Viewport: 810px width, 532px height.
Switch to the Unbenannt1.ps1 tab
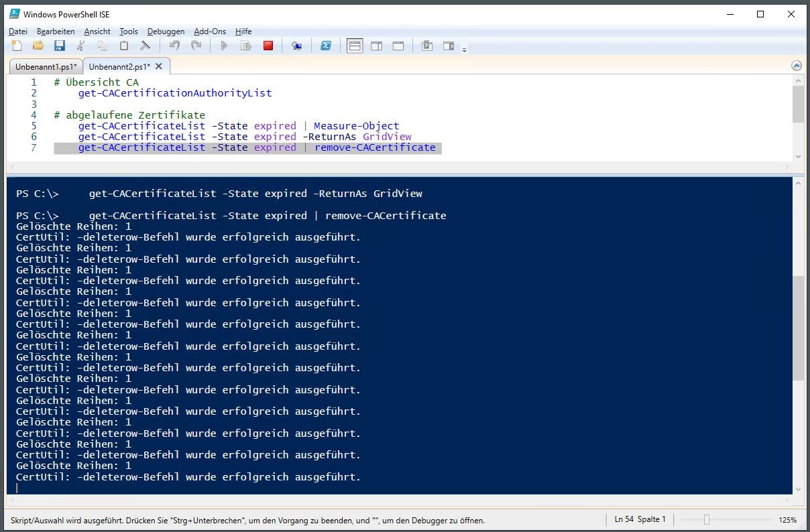point(46,67)
